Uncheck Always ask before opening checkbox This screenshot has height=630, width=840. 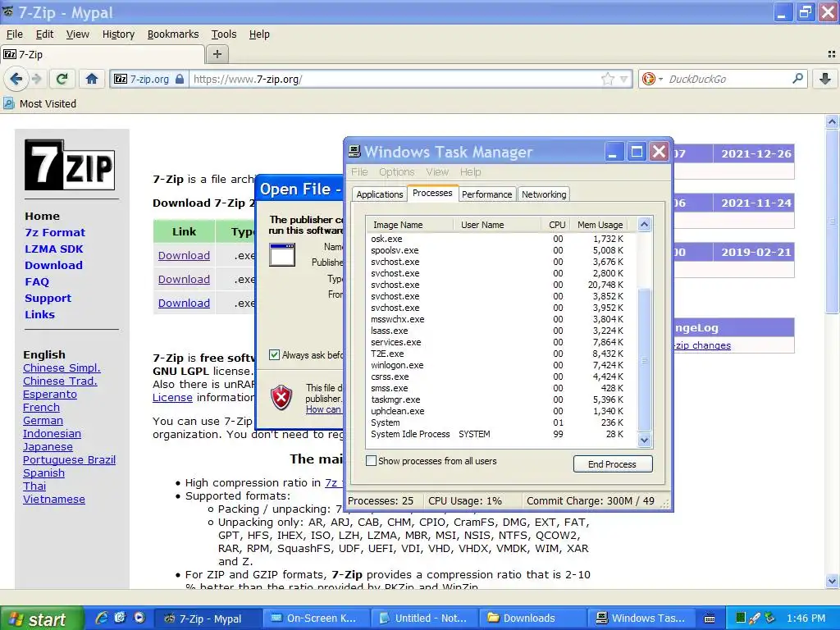[274, 354]
